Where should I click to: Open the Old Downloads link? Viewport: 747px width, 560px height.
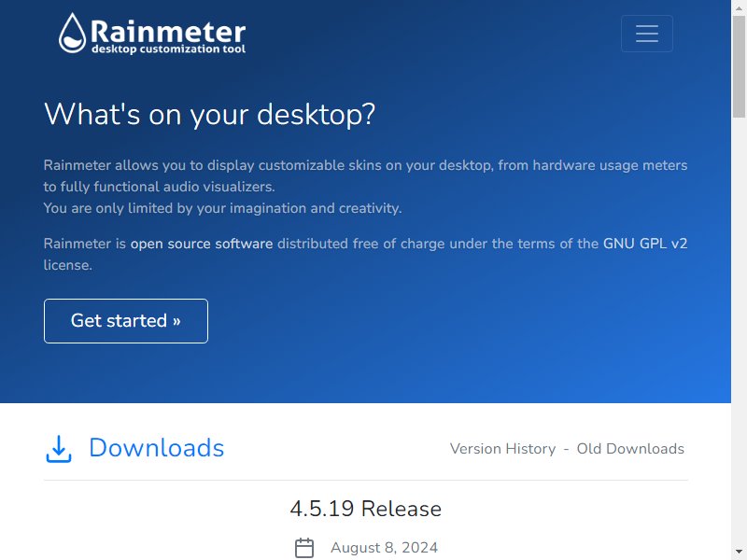pos(630,449)
